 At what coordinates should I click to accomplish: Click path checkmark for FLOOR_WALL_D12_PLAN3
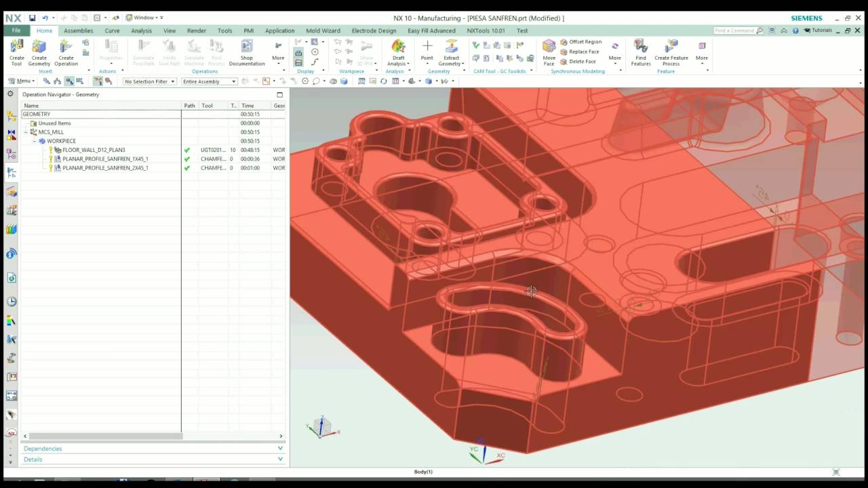pyautogui.click(x=187, y=150)
